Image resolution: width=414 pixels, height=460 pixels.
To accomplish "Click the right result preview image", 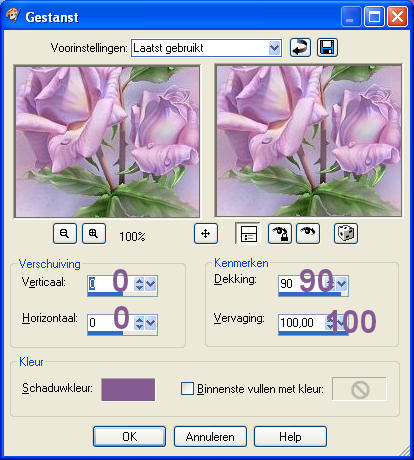I will (308, 140).
